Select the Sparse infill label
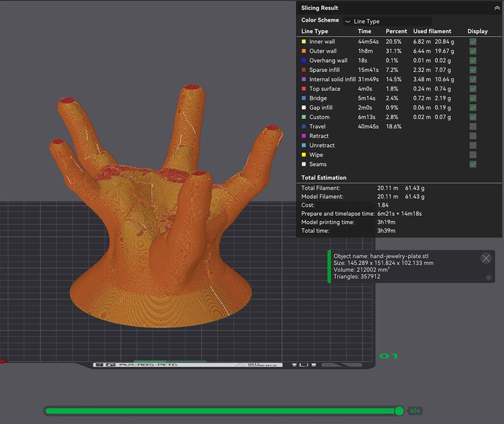 click(x=324, y=70)
